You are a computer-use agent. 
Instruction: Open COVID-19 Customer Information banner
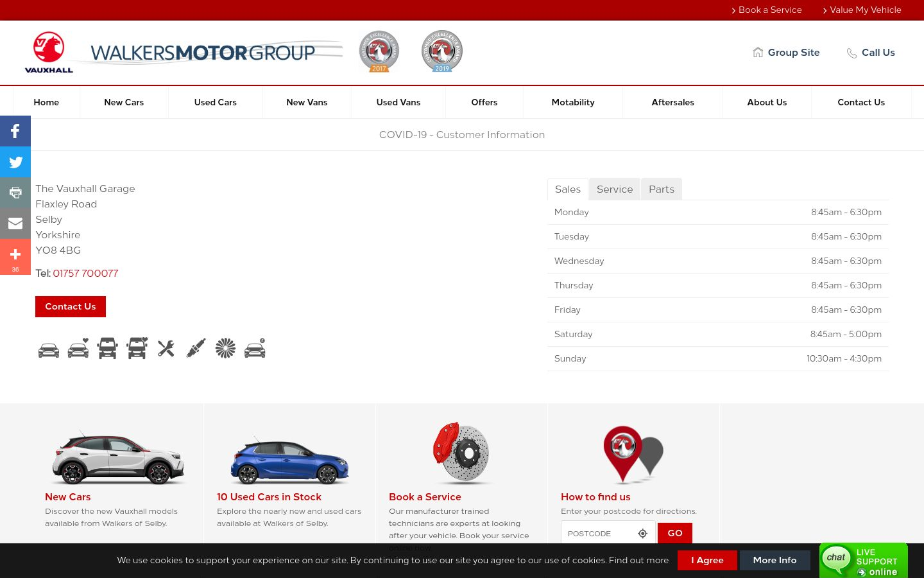[x=462, y=134]
